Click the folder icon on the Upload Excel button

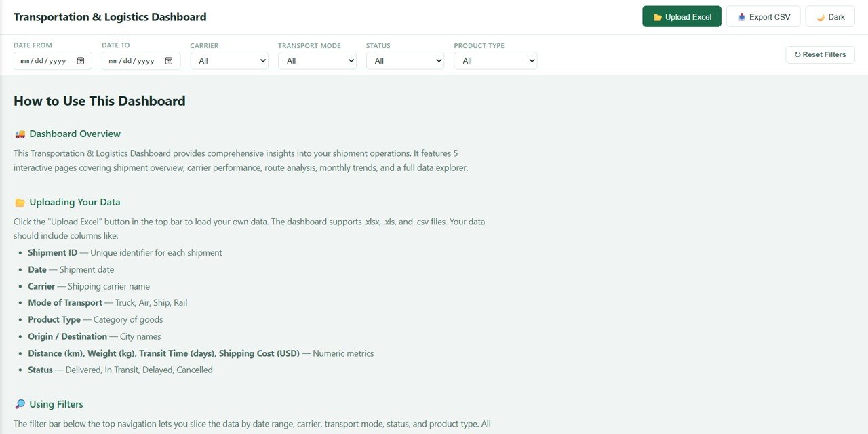click(658, 16)
